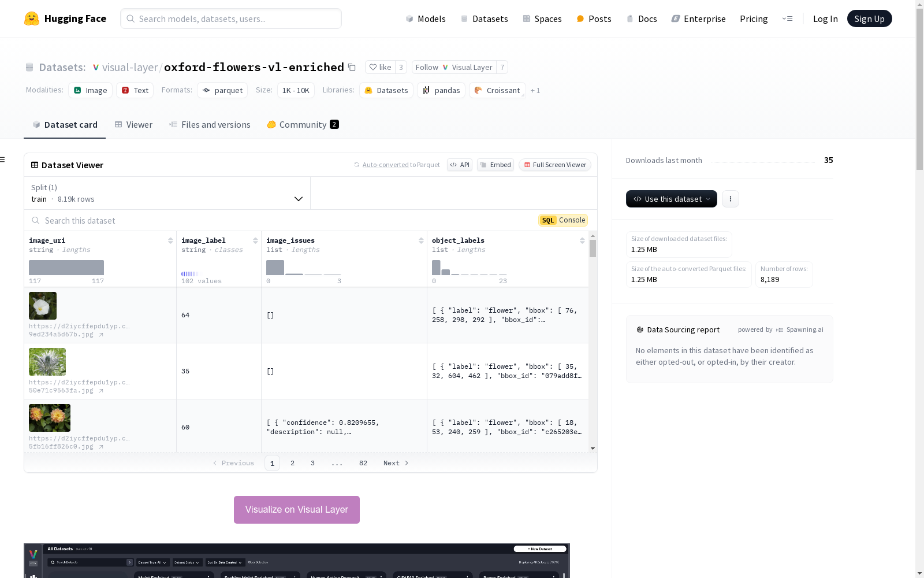Viewport: 924px width, 578px height.
Task: Click Log In
Action: click(x=825, y=18)
